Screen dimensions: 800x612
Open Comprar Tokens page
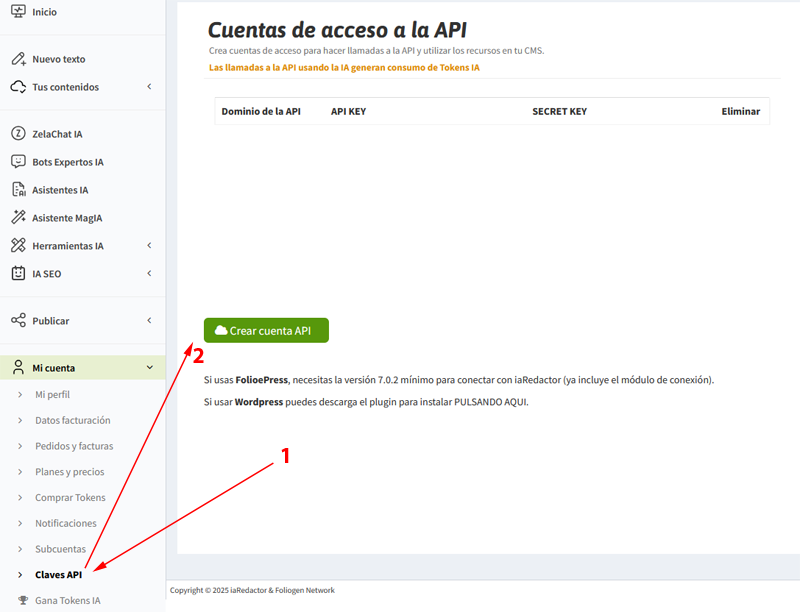coord(70,498)
